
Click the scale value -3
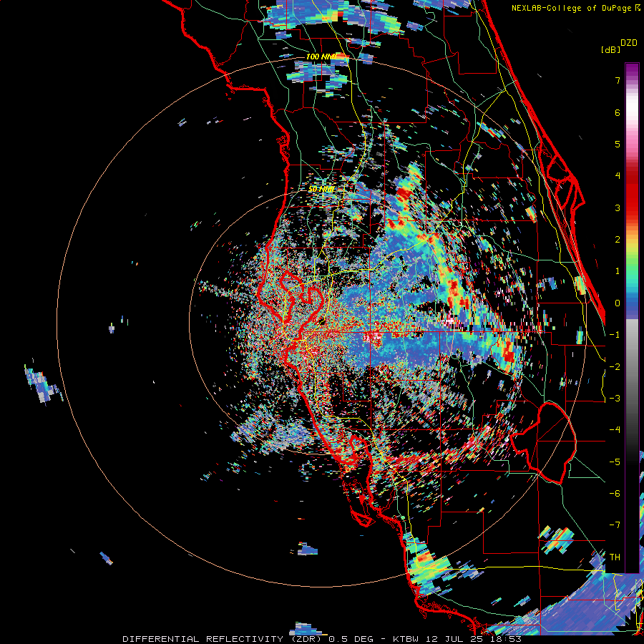[615, 399]
